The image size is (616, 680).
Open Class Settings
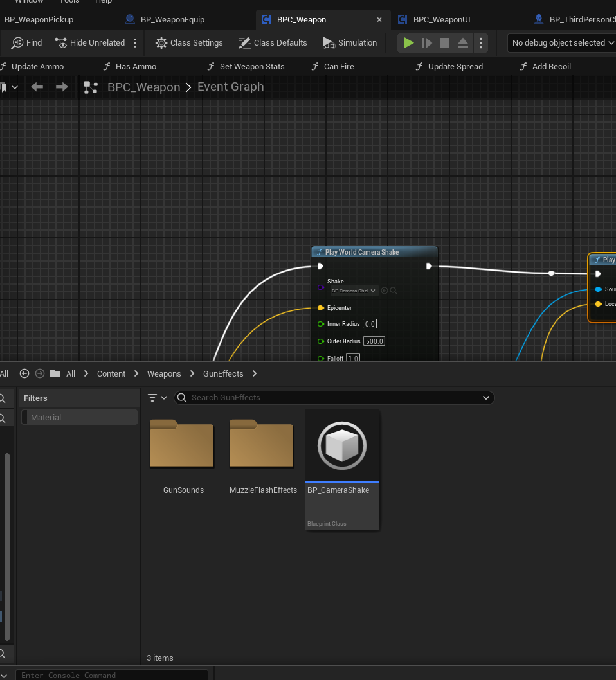tap(189, 43)
